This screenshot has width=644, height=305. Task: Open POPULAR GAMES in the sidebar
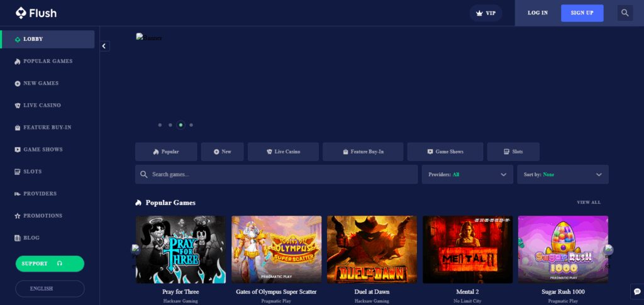(48, 61)
